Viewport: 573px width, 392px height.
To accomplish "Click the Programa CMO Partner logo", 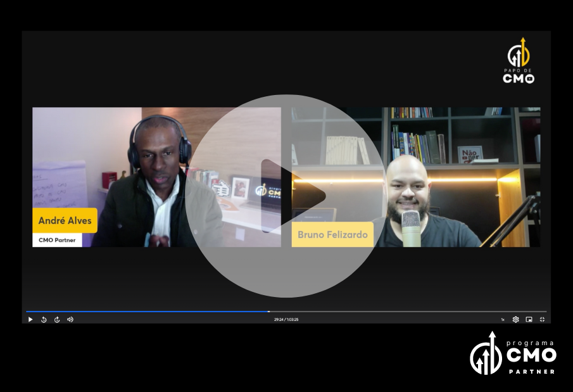I will [513, 353].
